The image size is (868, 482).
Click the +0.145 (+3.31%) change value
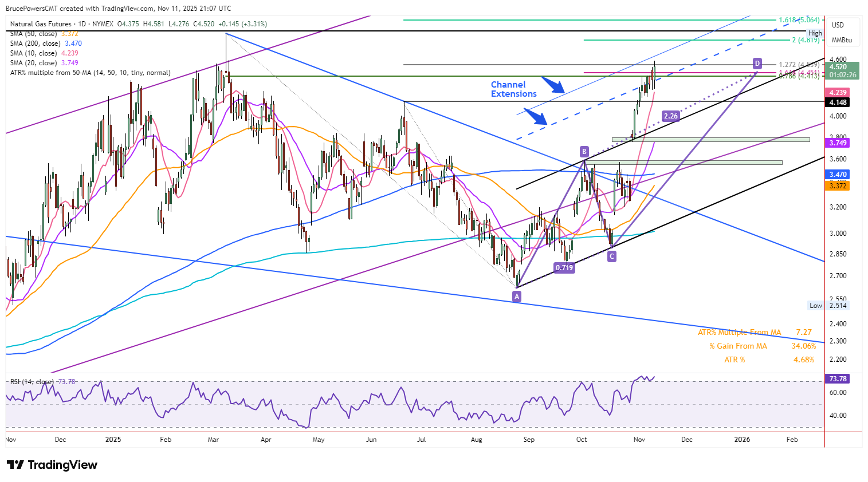tap(243, 24)
